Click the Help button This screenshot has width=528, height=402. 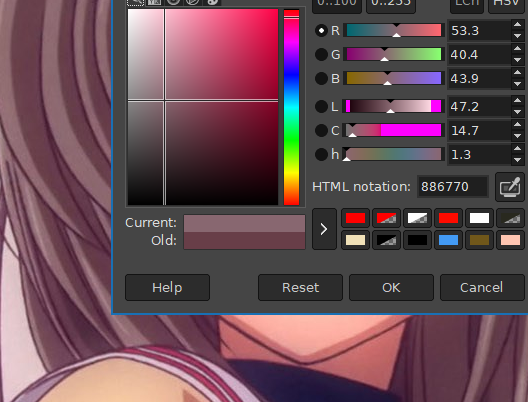[x=167, y=288]
